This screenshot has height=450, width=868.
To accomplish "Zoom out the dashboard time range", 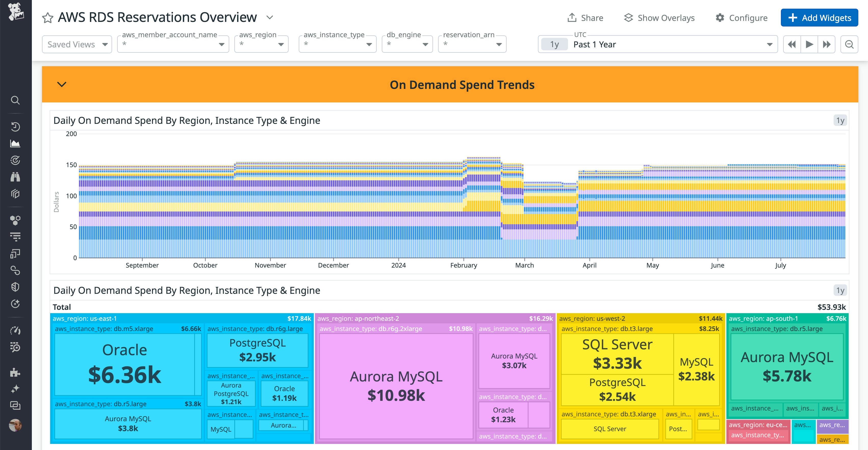I will (849, 44).
